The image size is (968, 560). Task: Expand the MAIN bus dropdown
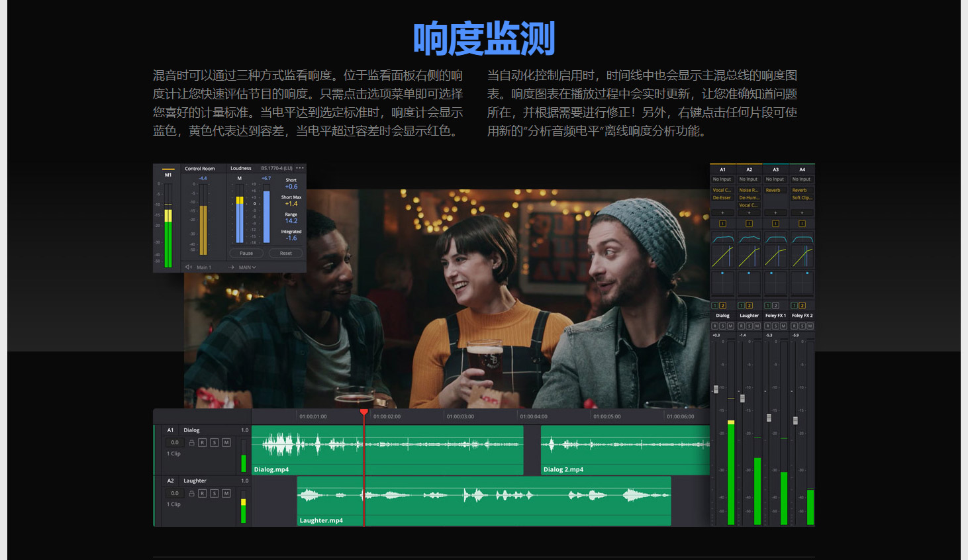pos(247,267)
